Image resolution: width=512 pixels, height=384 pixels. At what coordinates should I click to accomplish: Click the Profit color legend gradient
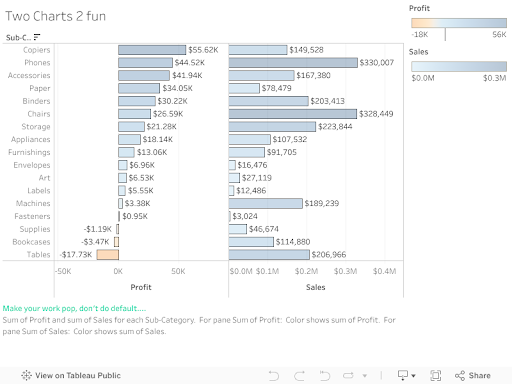tap(459, 23)
